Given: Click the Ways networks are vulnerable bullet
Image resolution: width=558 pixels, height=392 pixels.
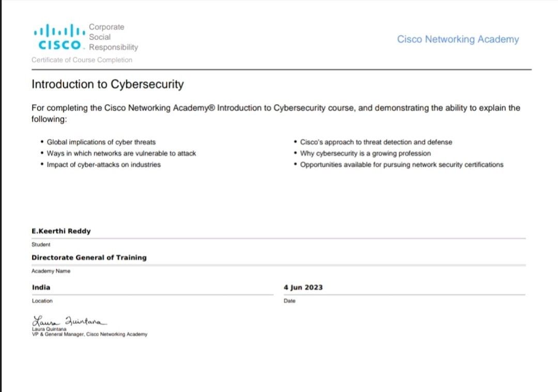Looking at the screenshot, I should 121,153.
